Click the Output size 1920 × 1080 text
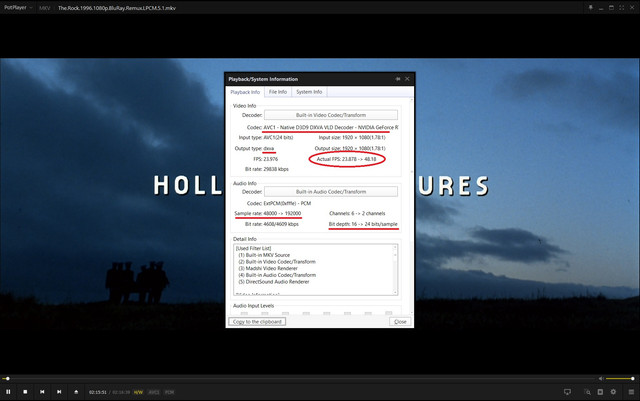 click(350, 148)
